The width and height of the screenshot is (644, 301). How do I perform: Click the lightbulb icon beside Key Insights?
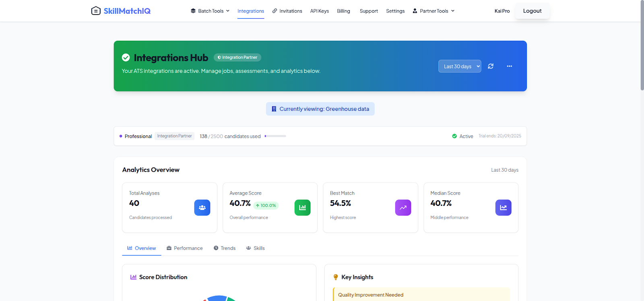tap(336, 277)
